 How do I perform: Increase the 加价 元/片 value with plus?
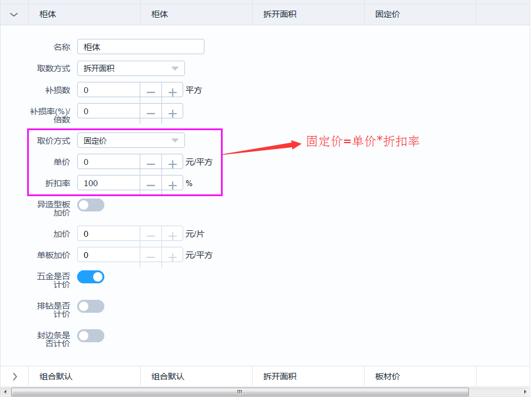click(x=173, y=234)
